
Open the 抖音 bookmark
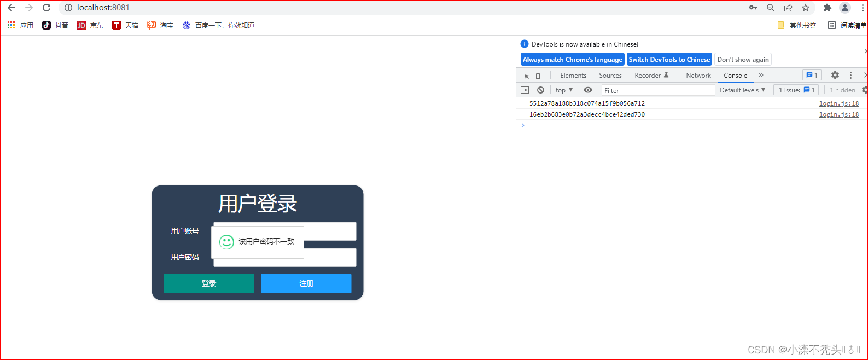(55, 25)
